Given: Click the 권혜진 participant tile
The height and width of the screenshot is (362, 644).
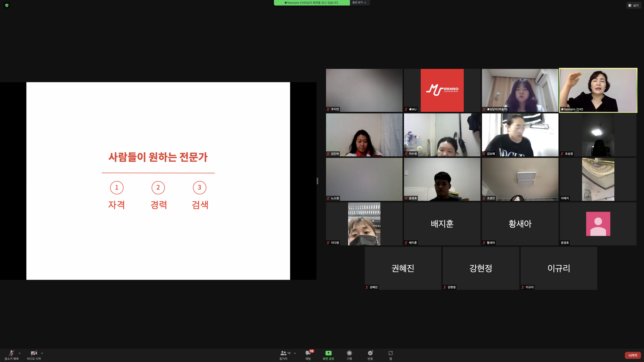Looking at the screenshot, I should (403, 268).
